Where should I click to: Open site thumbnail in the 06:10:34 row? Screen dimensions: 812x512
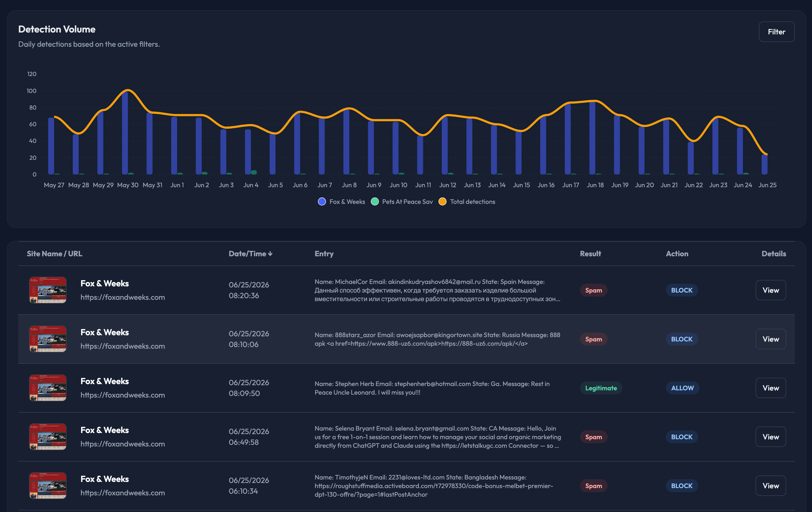click(48, 486)
